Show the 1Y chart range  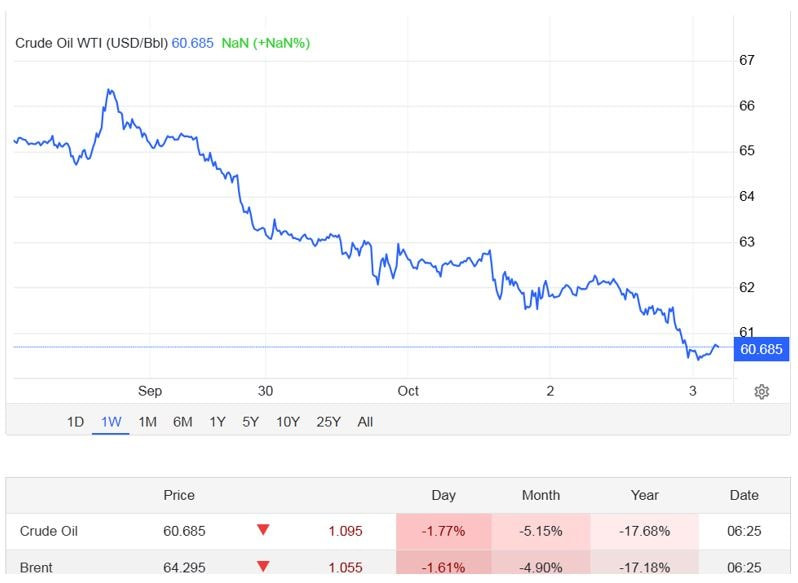pyautogui.click(x=217, y=422)
